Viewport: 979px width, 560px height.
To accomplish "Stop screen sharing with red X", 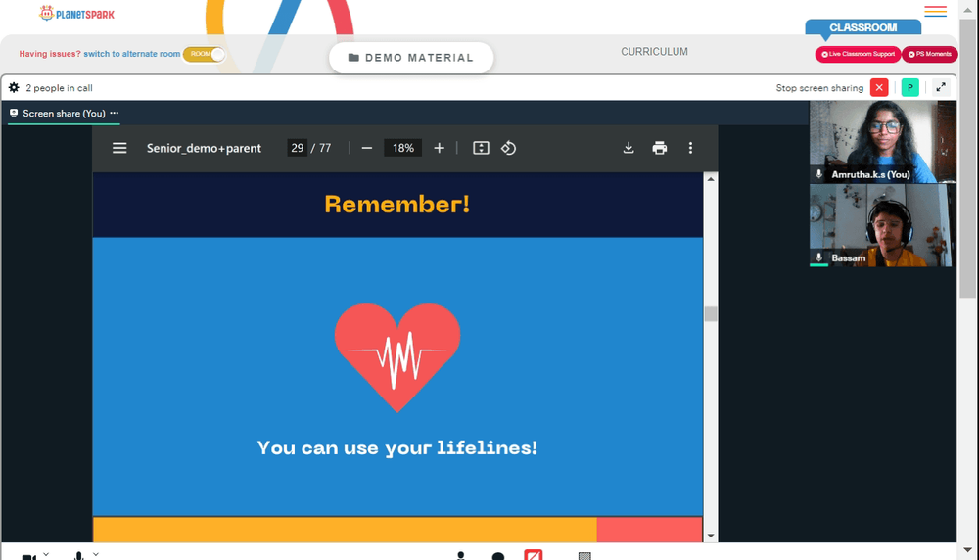I will [x=879, y=87].
